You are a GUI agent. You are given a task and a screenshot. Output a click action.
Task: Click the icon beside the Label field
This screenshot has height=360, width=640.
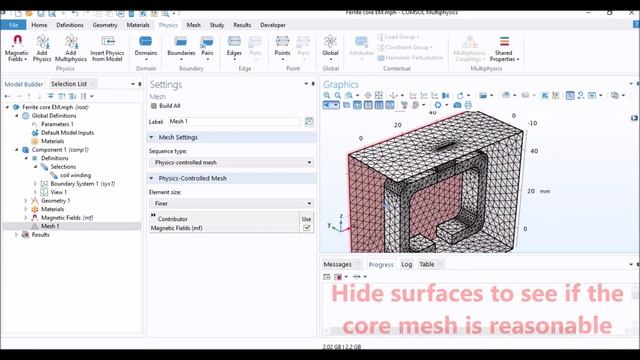coord(309,121)
